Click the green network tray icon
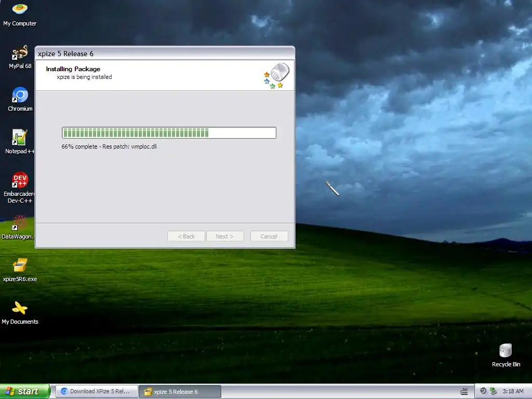Image resolution: width=532 pixels, height=399 pixels. tap(493, 391)
